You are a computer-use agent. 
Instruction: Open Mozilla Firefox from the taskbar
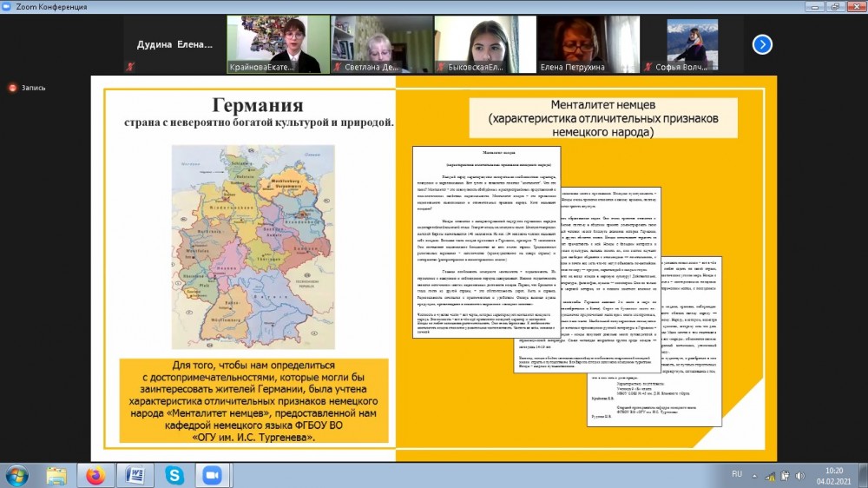[95, 475]
